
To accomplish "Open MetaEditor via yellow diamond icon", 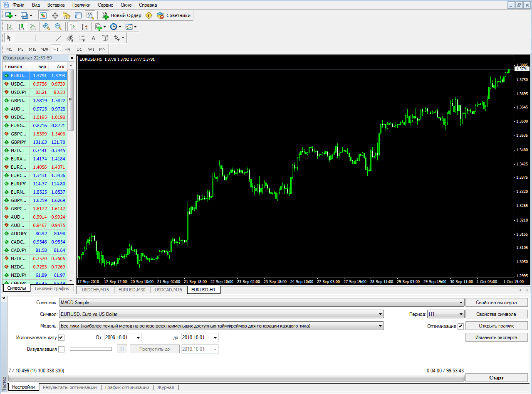I will pos(149,15).
